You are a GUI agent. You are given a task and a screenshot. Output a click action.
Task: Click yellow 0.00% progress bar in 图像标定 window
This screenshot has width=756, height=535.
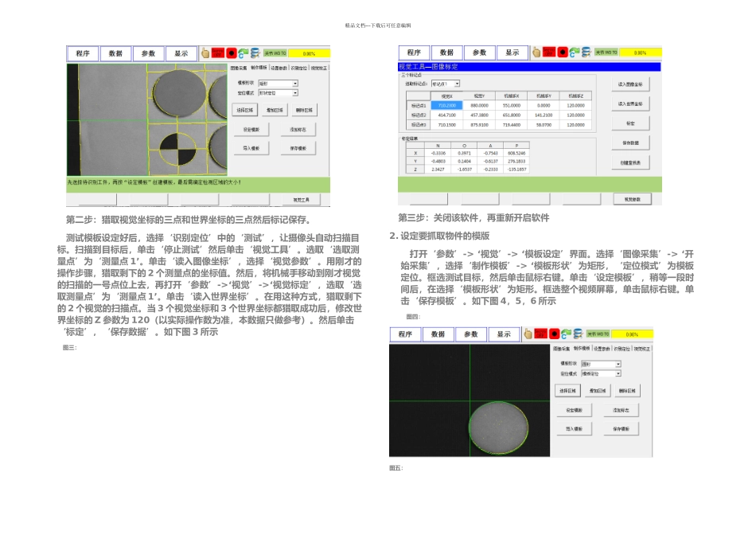[641, 53]
